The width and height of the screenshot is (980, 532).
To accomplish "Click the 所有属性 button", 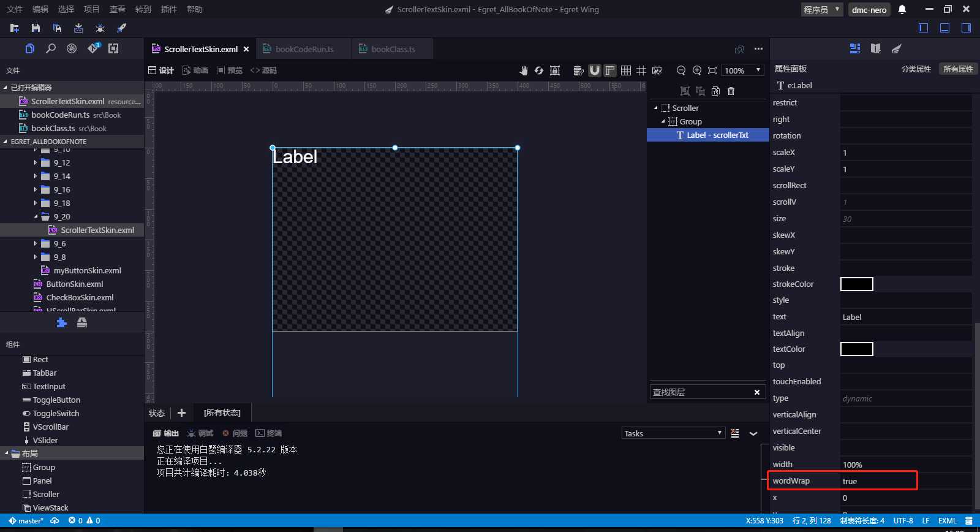I will click(958, 69).
